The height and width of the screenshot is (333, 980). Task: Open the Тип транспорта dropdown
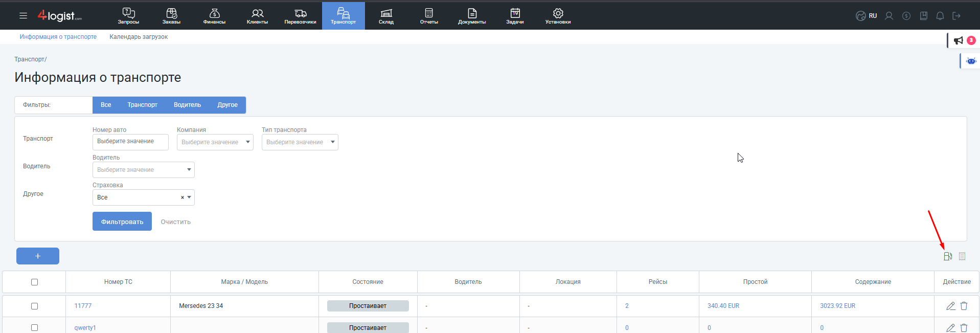click(300, 142)
